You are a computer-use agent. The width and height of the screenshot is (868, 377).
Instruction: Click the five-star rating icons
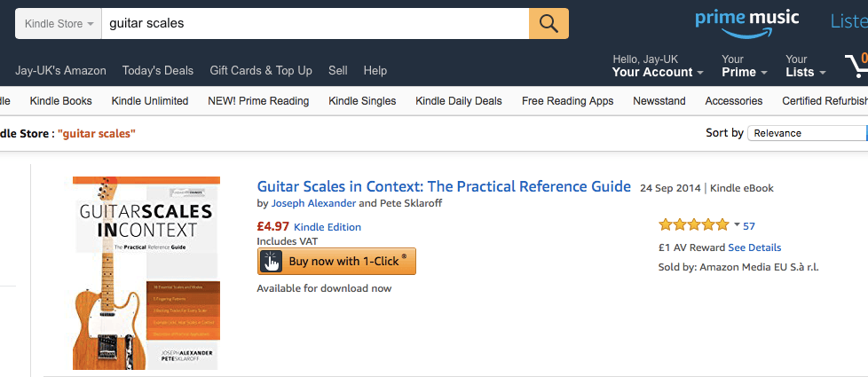pos(693,225)
